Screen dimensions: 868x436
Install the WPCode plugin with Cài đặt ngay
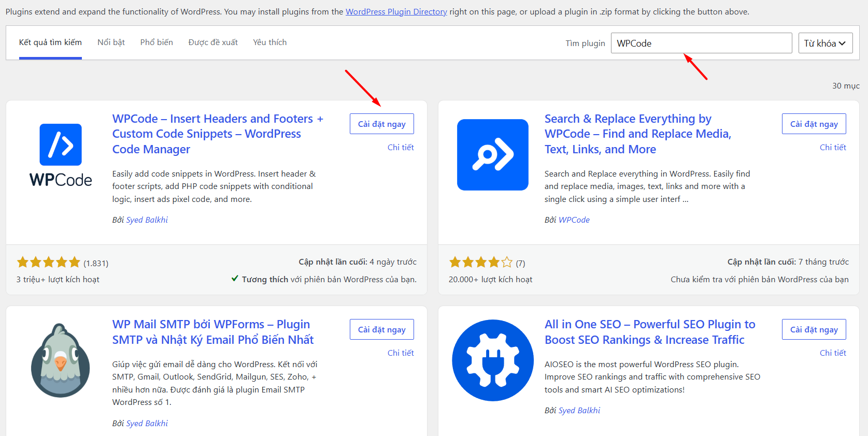381,124
